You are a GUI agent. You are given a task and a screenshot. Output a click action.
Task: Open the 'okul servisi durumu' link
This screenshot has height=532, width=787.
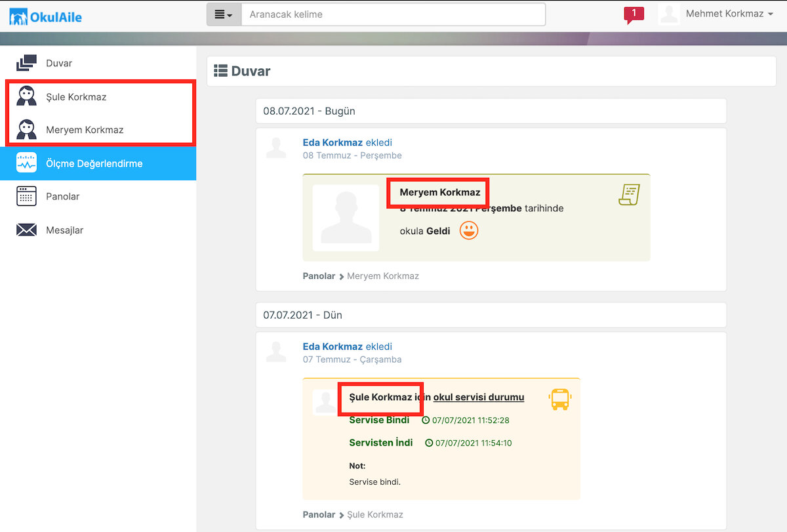[x=479, y=397]
